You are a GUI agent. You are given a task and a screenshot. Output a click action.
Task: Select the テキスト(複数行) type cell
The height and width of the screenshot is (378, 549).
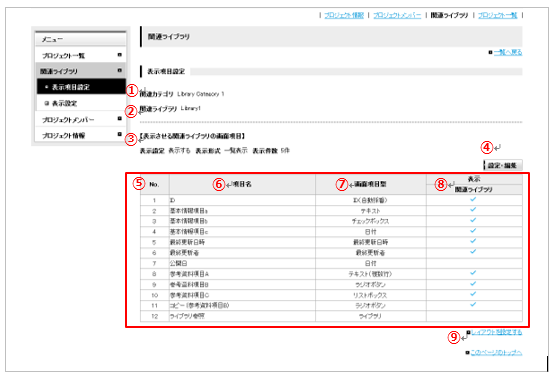tap(370, 274)
